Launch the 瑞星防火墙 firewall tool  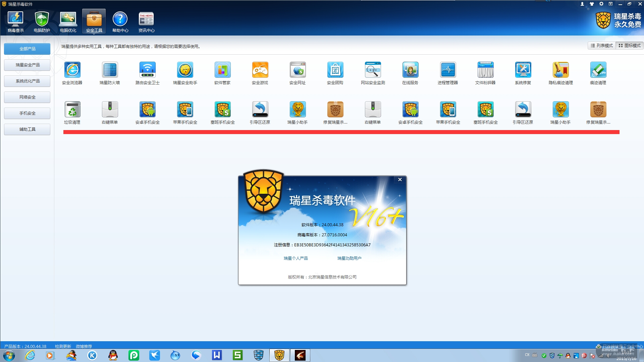(110, 70)
